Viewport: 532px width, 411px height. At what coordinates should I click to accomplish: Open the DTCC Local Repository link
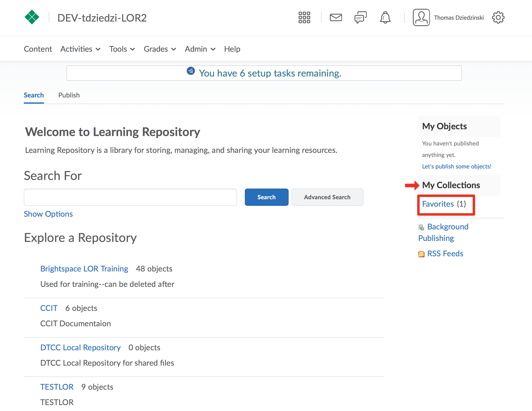coord(80,347)
